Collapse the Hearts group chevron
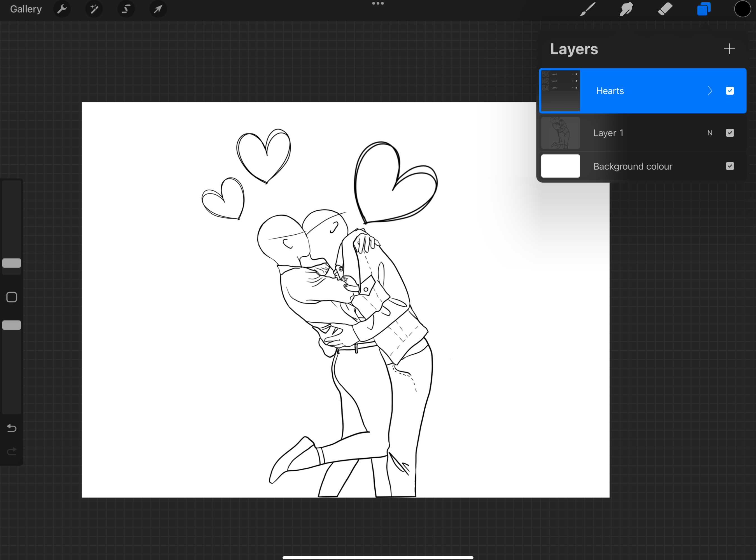 click(x=710, y=90)
